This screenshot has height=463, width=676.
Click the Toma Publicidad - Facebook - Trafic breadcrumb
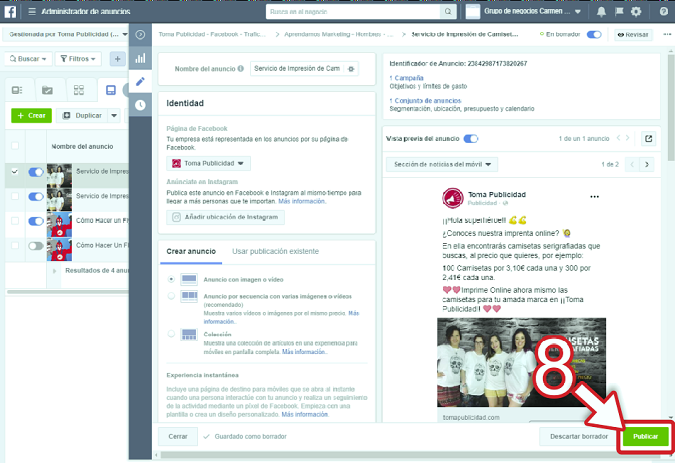212,34
